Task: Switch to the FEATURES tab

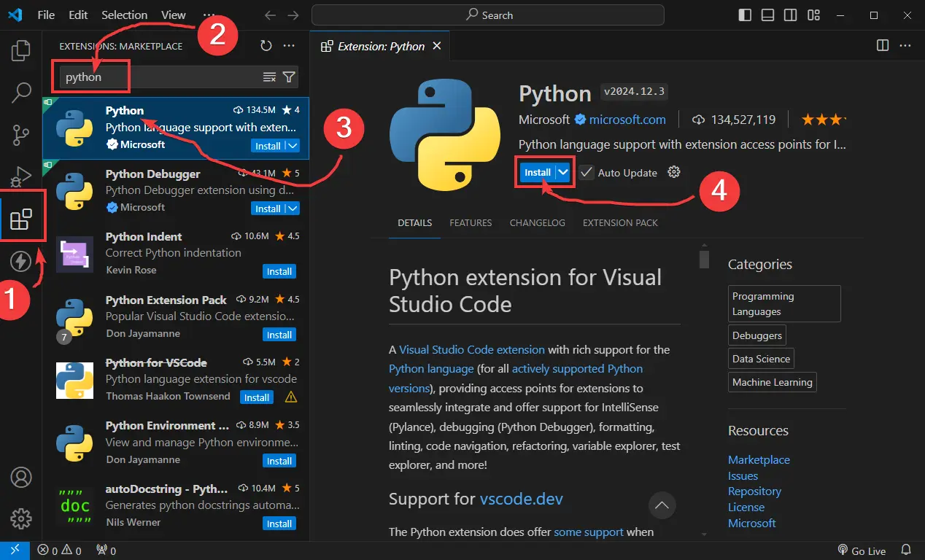Action: click(x=470, y=222)
